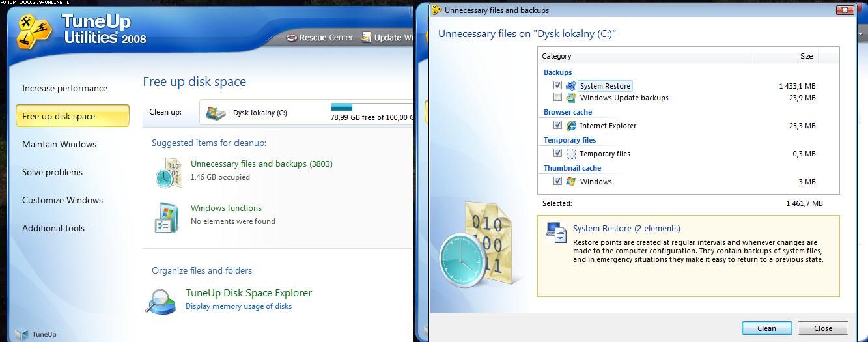Click the Update Wizard icon

click(367, 38)
